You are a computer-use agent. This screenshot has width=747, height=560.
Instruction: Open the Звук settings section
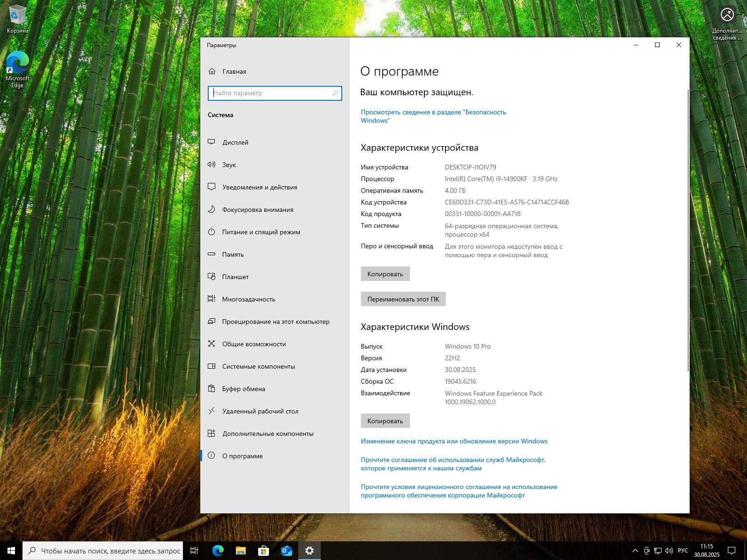(x=275, y=165)
